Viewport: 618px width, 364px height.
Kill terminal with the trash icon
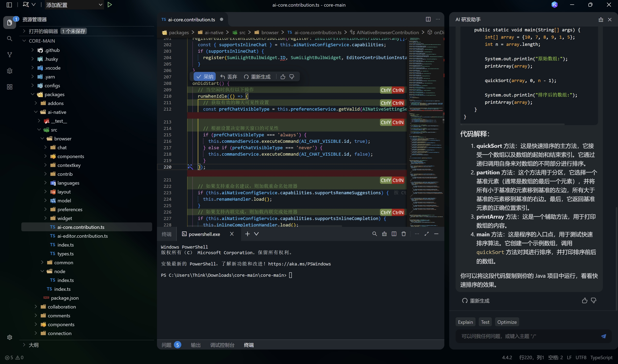tap(403, 234)
